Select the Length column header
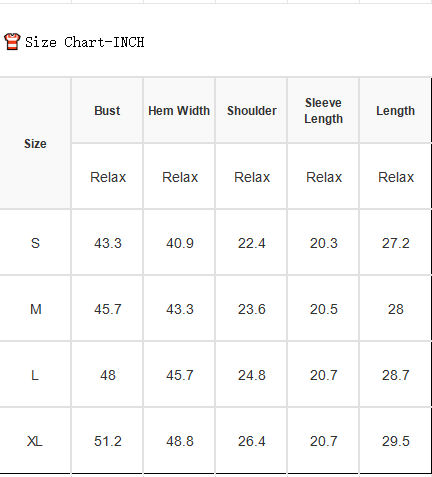432x477 pixels. click(x=395, y=111)
